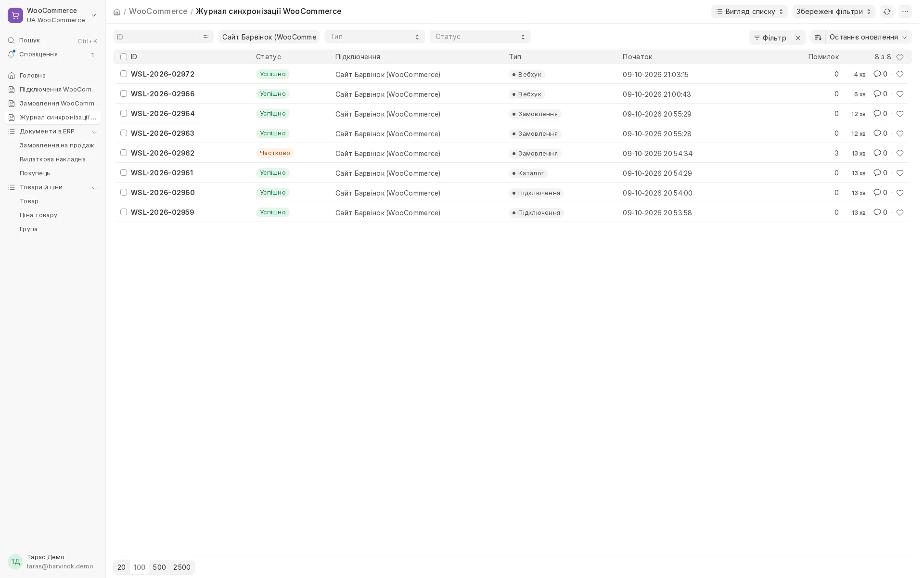Viewport: 924px width, 578px height.
Task: Open record WSL-2026-02966
Action: pos(163,94)
